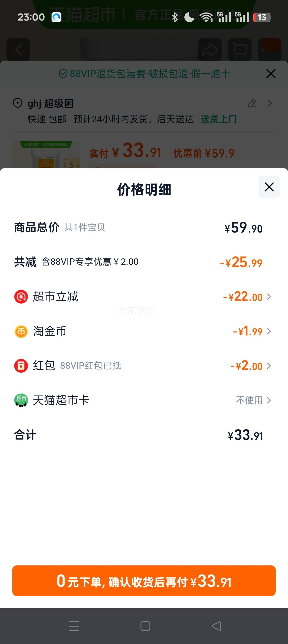
Task: Open address details chevron next to pencil
Action: coord(269,103)
